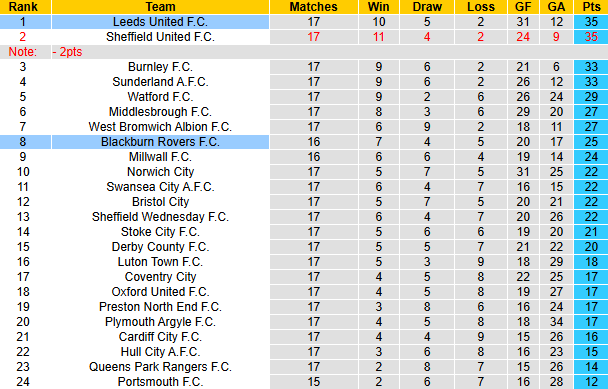Click the GA column header
This screenshot has width=608, height=389.
tap(556, 7)
